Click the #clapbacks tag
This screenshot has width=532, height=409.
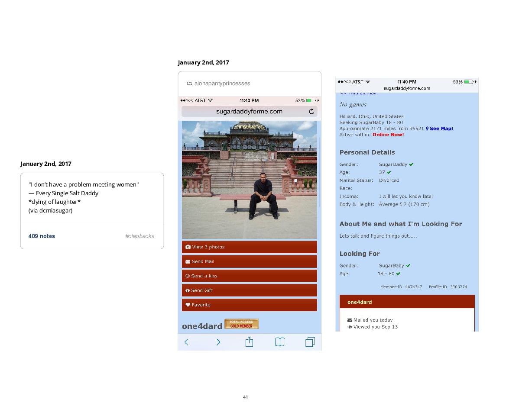click(x=139, y=236)
